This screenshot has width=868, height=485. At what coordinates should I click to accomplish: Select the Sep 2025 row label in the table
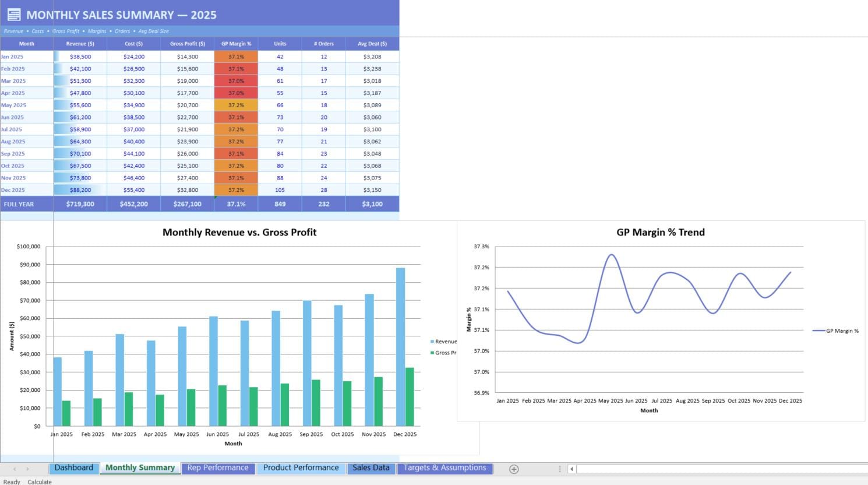pos(27,154)
